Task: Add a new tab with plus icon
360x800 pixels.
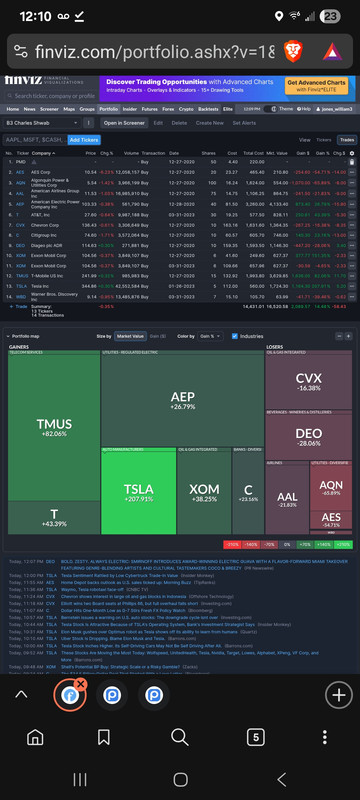Action: [x=339, y=695]
